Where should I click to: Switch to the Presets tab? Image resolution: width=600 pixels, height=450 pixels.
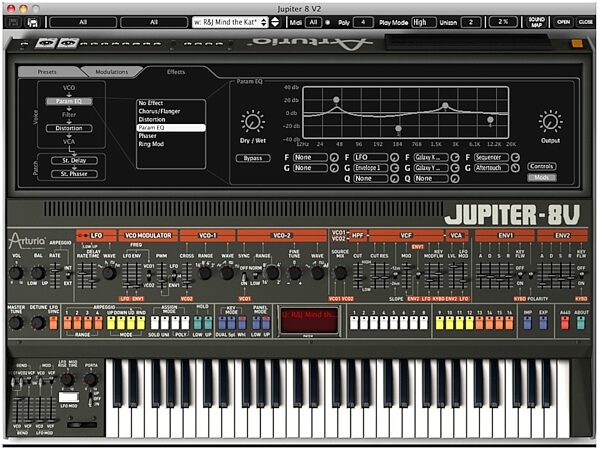pos(47,72)
